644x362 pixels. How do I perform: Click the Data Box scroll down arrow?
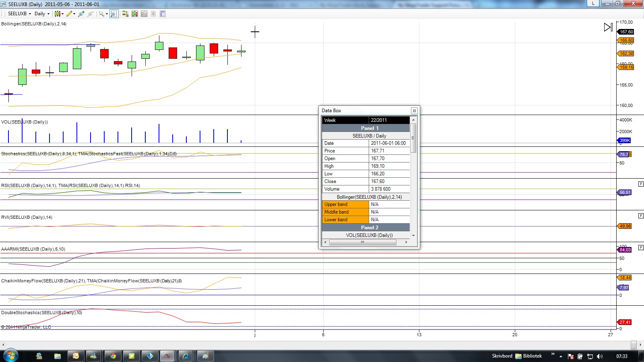413,235
